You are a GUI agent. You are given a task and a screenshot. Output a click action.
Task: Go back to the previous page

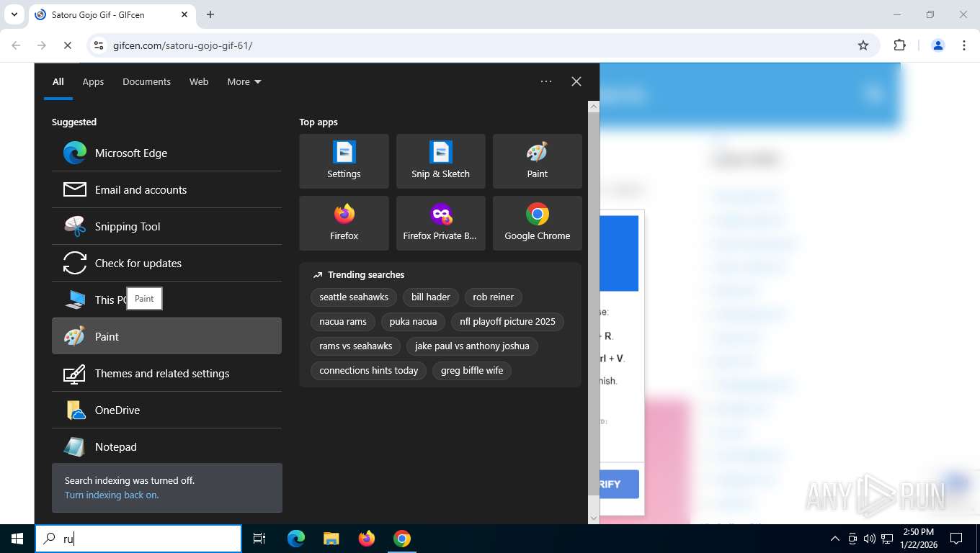16,45
